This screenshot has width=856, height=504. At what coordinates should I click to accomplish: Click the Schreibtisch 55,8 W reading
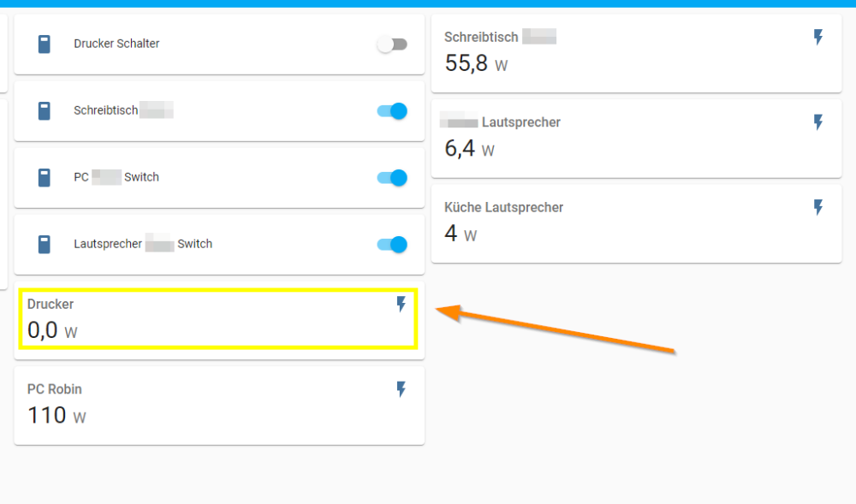pyautogui.click(x=476, y=63)
